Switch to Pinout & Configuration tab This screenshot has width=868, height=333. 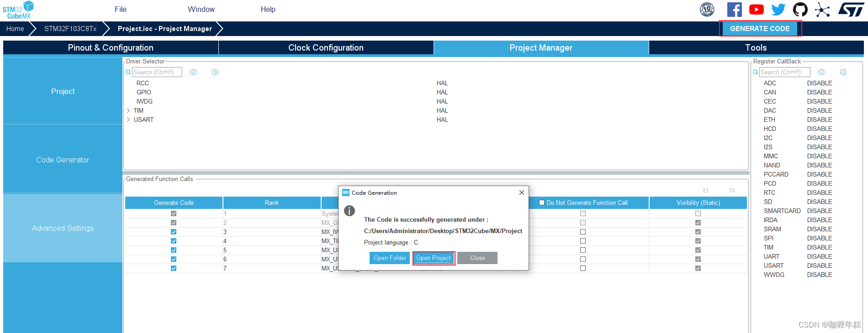coord(111,47)
